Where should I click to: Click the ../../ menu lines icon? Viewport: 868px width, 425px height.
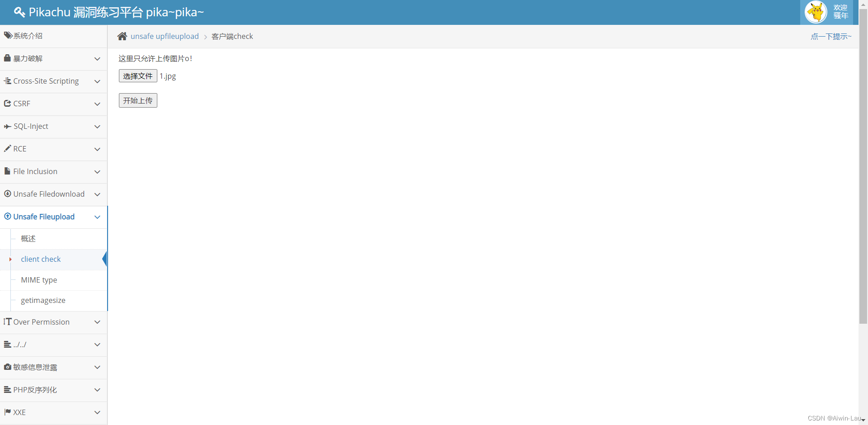coord(7,345)
